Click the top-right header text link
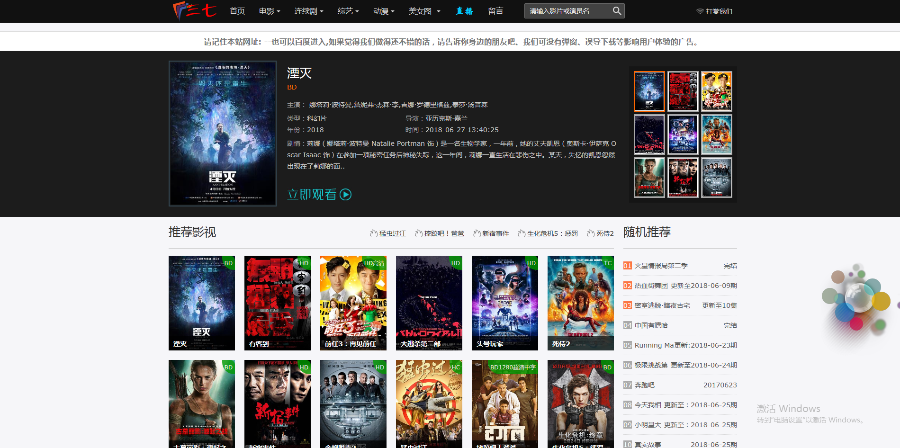900x448 pixels. coord(719,11)
